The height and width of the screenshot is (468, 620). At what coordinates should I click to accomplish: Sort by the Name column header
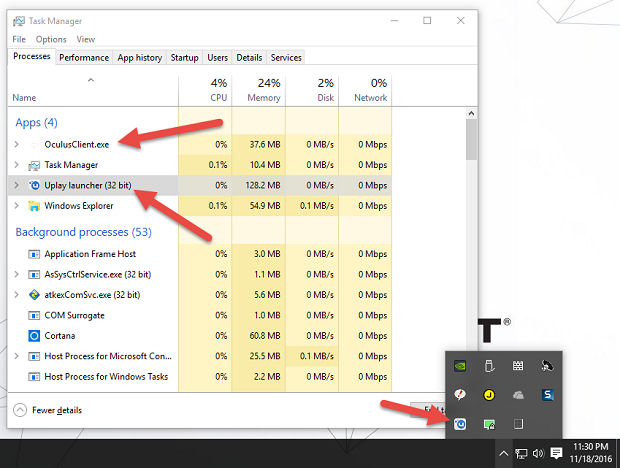click(93, 91)
